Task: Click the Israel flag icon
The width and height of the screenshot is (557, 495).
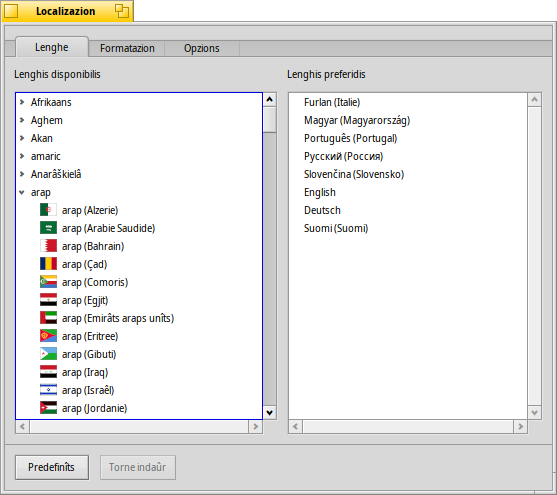Action: tap(48, 390)
